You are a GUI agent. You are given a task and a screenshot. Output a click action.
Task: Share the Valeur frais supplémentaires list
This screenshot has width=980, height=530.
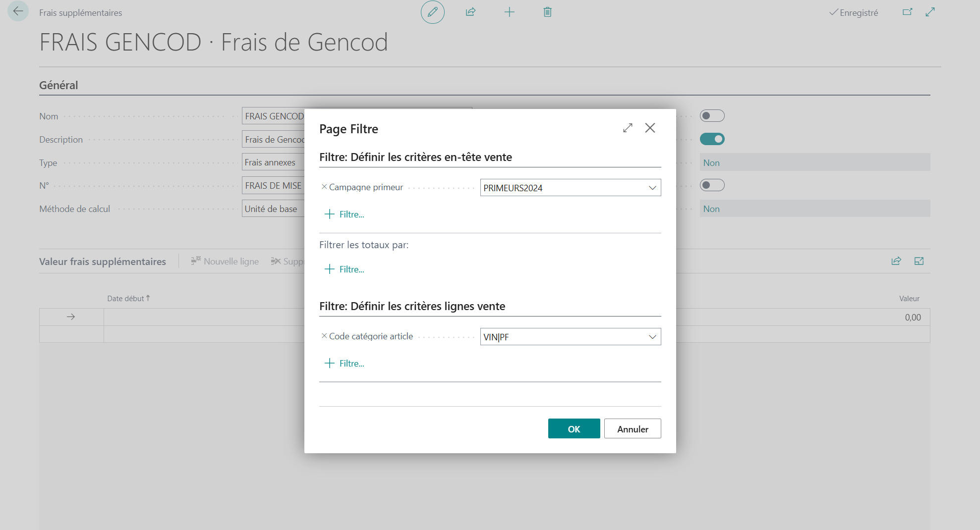point(896,261)
